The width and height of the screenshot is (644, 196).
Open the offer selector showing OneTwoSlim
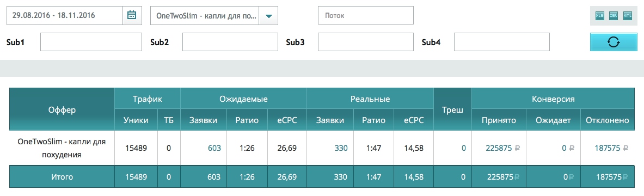coord(205,16)
